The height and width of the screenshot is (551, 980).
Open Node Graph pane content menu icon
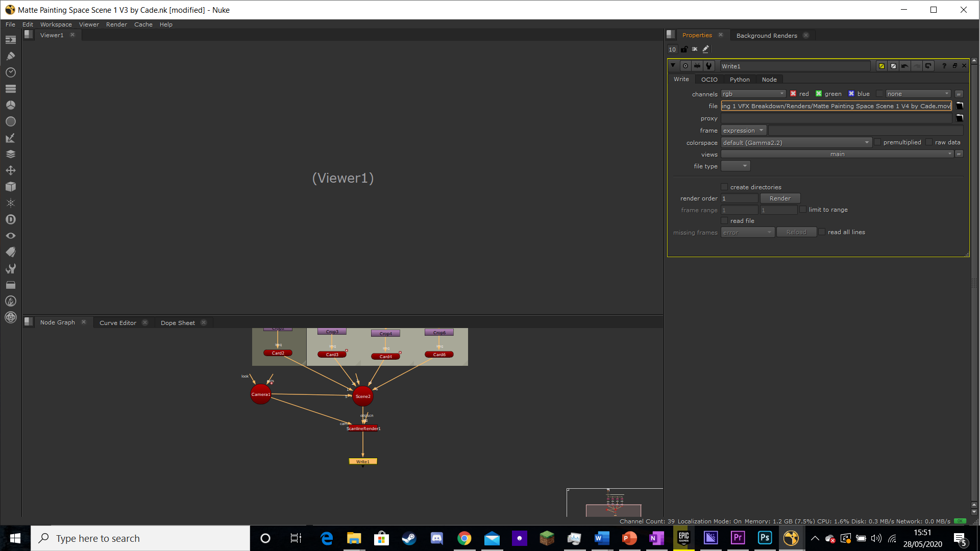(x=29, y=322)
